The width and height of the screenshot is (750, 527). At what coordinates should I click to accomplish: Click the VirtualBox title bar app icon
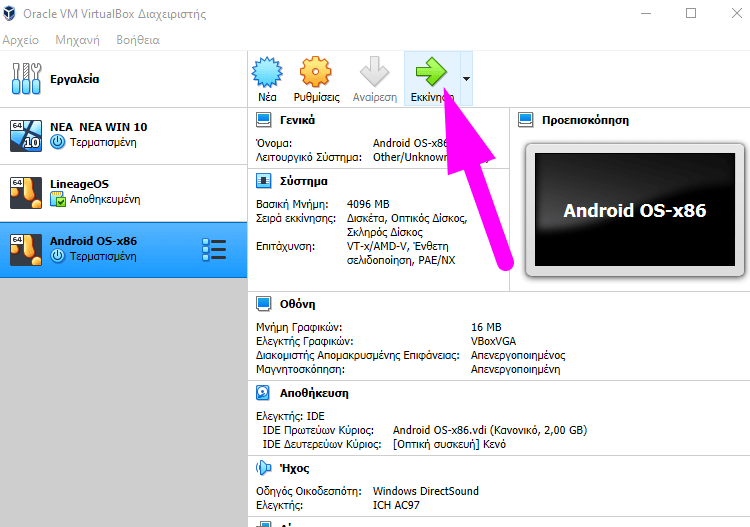tap(9, 13)
